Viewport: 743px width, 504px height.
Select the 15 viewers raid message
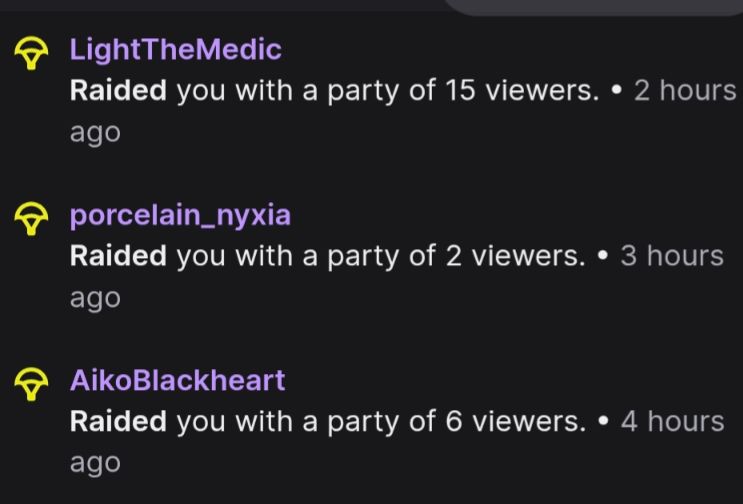(x=335, y=91)
